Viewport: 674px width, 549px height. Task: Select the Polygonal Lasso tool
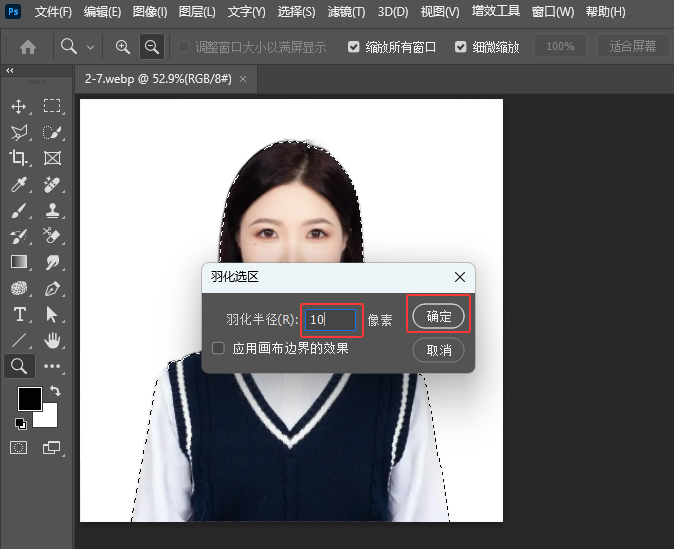coord(18,132)
